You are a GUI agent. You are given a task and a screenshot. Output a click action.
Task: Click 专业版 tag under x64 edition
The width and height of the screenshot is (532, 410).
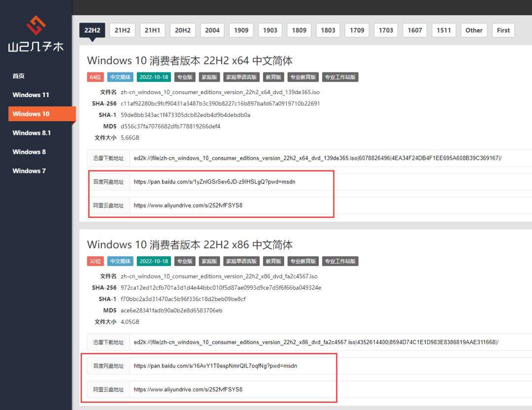(x=185, y=77)
